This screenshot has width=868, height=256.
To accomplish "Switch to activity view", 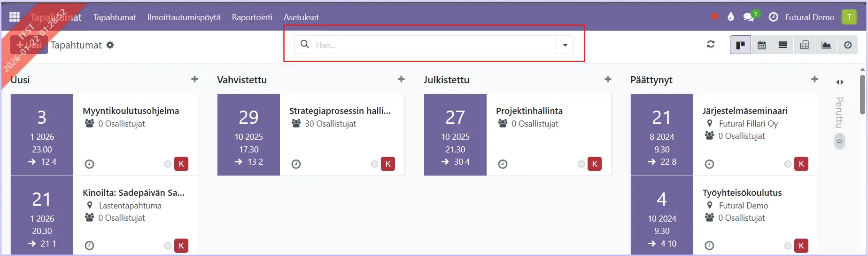I will tap(848, 45).
